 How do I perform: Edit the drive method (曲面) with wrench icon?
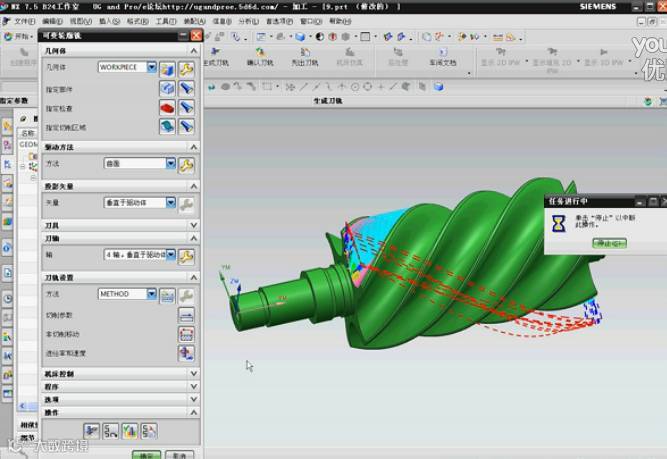[186, 165]
